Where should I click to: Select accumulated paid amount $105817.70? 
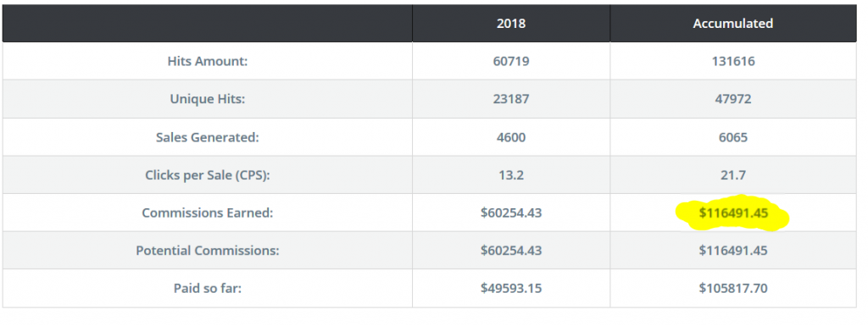pos(733,288)
